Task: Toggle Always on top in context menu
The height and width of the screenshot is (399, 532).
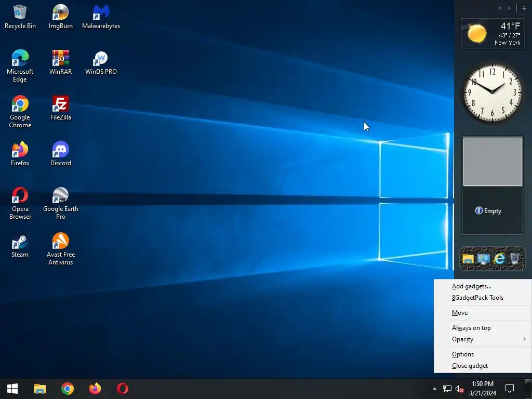Action: coord(483,328)
